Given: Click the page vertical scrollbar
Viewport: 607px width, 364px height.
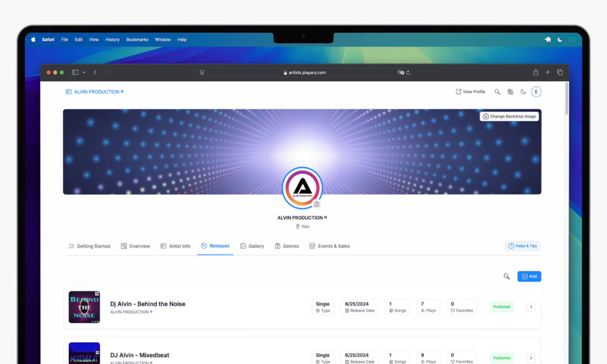Looking at the screenshot, I should tap(567, 98).
